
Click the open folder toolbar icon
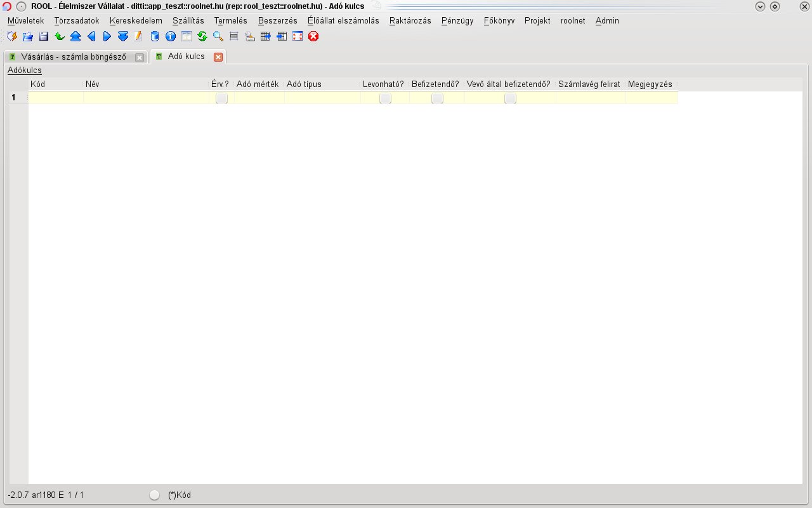point(28,37)
